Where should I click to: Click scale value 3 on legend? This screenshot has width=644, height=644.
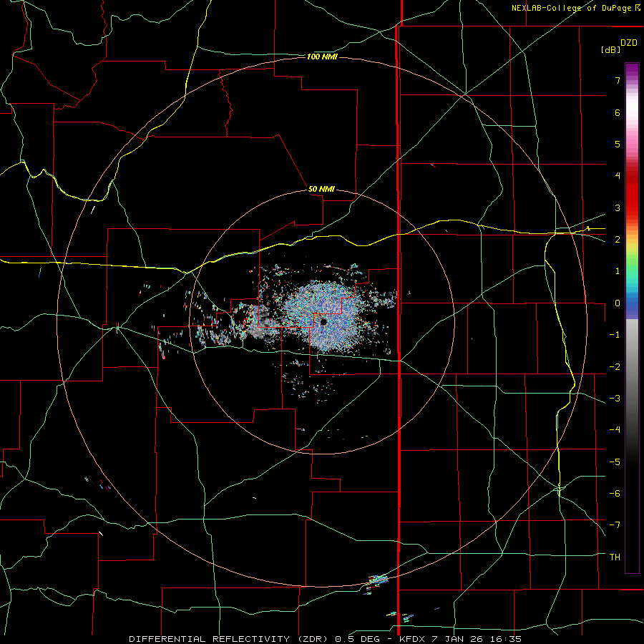[x=618, y=208]
